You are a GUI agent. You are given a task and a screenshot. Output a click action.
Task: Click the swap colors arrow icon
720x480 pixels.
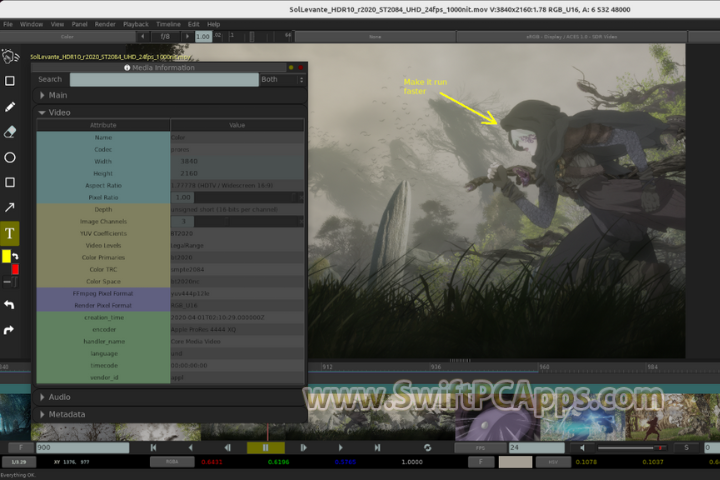pos(15,256)
